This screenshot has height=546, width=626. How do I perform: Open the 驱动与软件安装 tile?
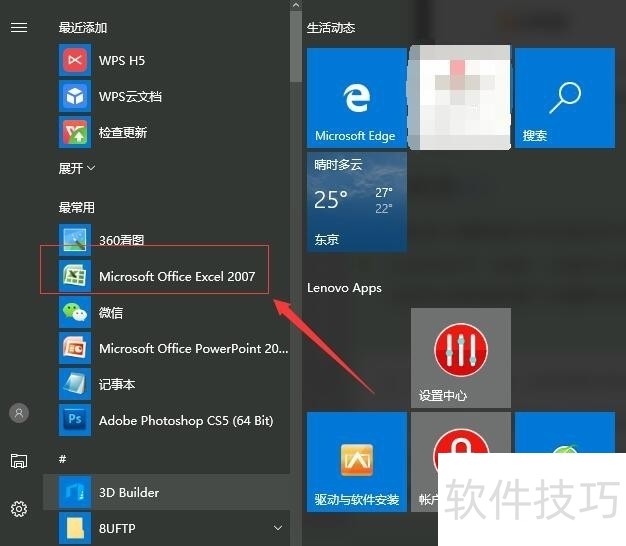(x=357, y=462)
